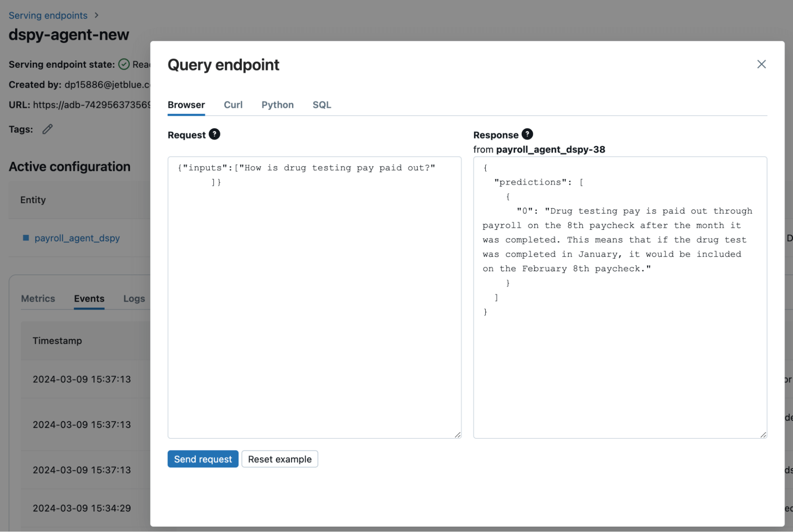Close the Query endpoint dialog
This screenshot has height=532, width=793.
761,64
